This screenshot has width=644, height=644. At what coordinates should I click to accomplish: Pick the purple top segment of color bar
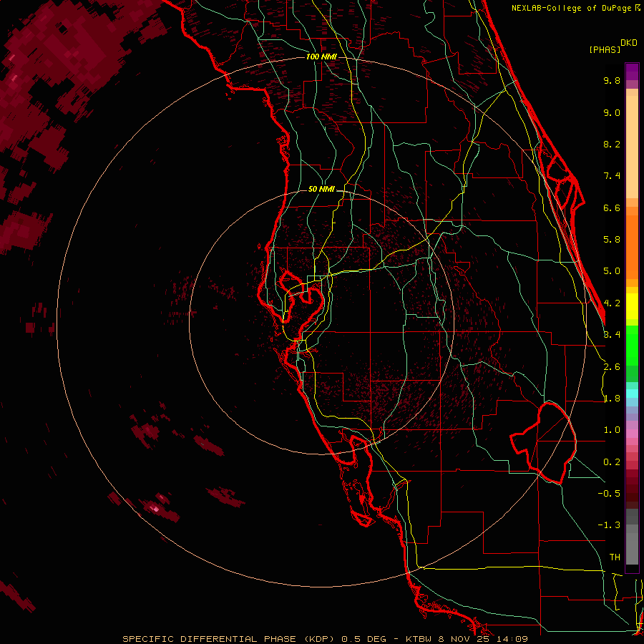click(x=632, y=72)
